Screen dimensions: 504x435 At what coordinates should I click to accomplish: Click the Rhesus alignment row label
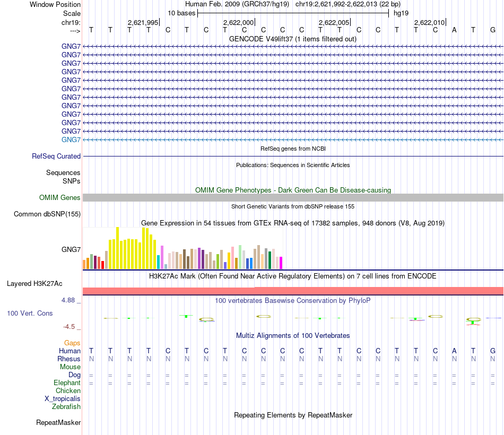pyautogui.click(x=69, y=359)
